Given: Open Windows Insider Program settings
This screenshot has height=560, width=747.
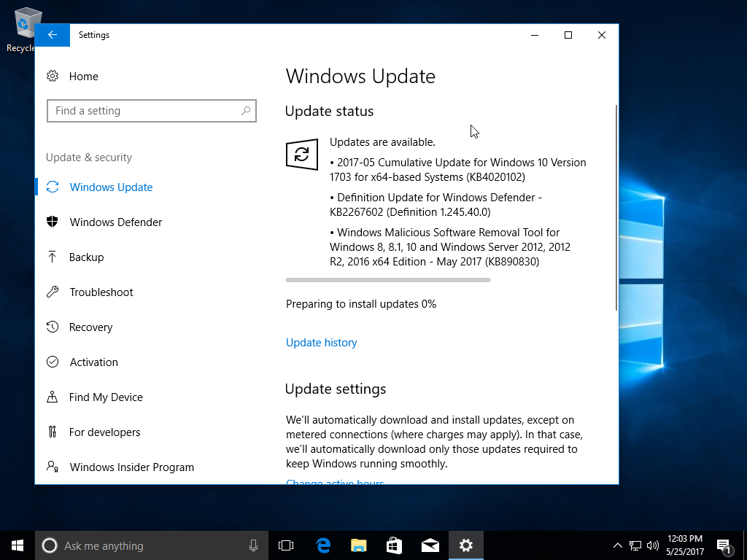Looking at the screenshot, I should [132, 467].
